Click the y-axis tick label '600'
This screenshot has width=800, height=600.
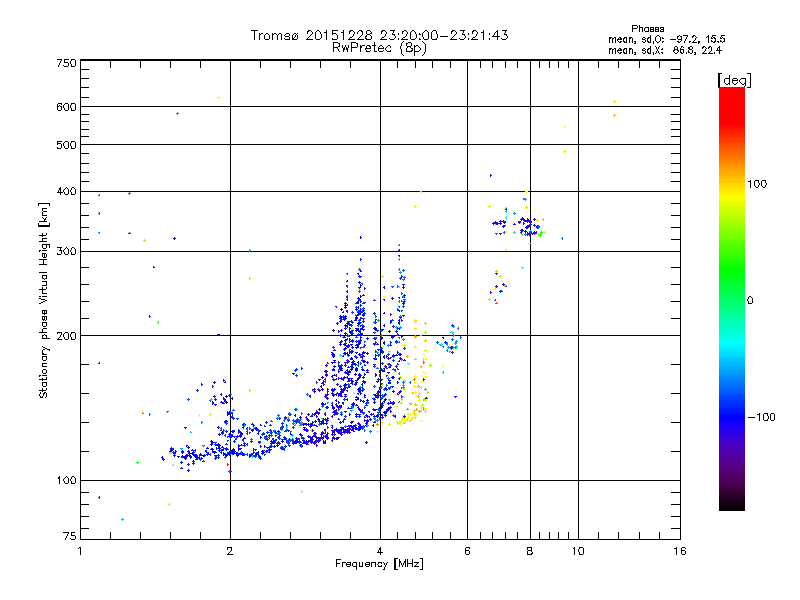[x=66, y=107]
